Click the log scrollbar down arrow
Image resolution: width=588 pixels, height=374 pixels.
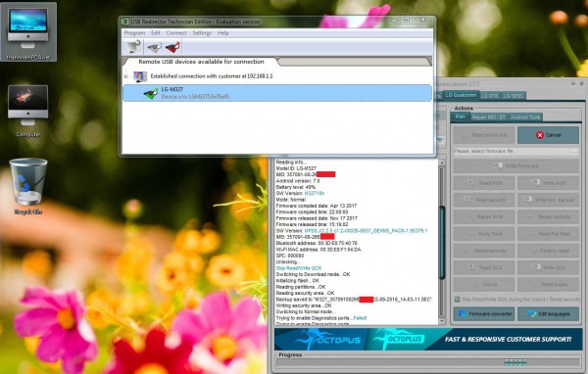[x=441, y=321]
